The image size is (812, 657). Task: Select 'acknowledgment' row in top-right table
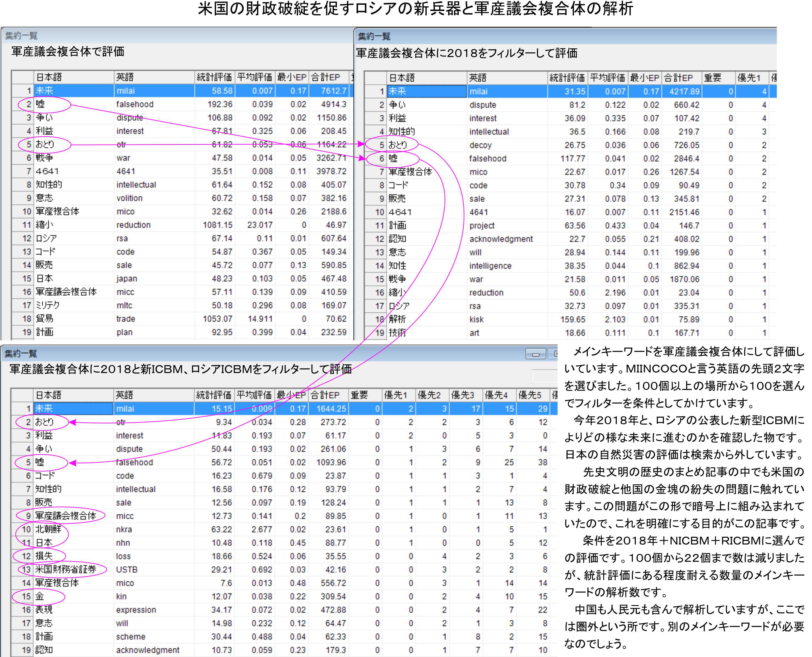(570, 239)
